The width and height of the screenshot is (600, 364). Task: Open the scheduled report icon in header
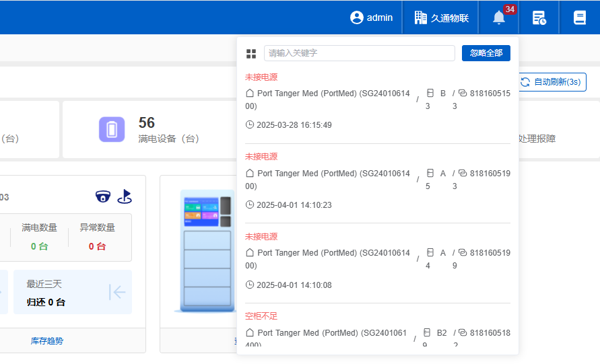(x=539, y=17)
